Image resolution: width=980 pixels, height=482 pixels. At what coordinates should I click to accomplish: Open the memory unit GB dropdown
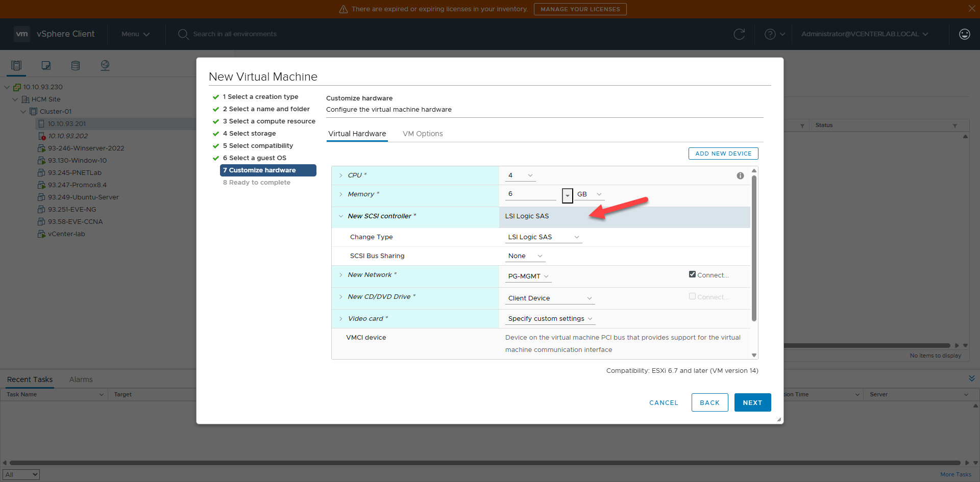click(x=589, y=194)
